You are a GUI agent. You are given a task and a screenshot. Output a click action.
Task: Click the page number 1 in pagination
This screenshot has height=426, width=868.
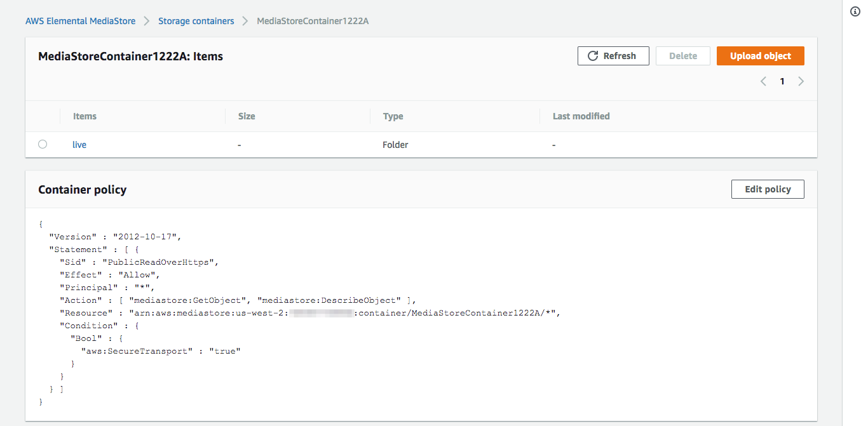(782, 81)
